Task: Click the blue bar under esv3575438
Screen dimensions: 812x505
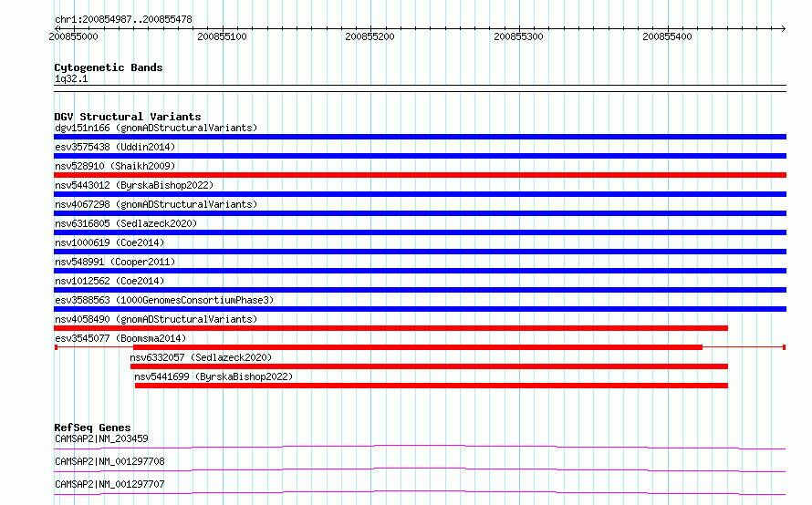Action: 420,156
